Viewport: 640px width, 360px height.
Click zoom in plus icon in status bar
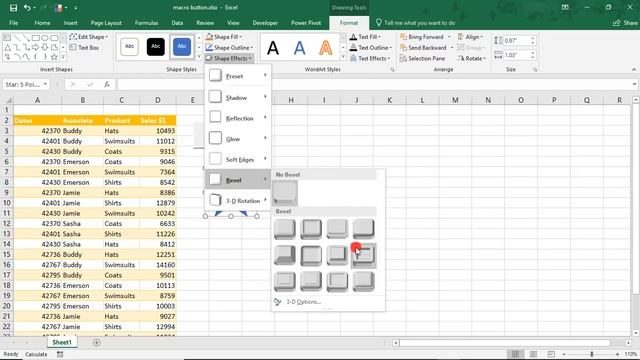click(617, 354)
